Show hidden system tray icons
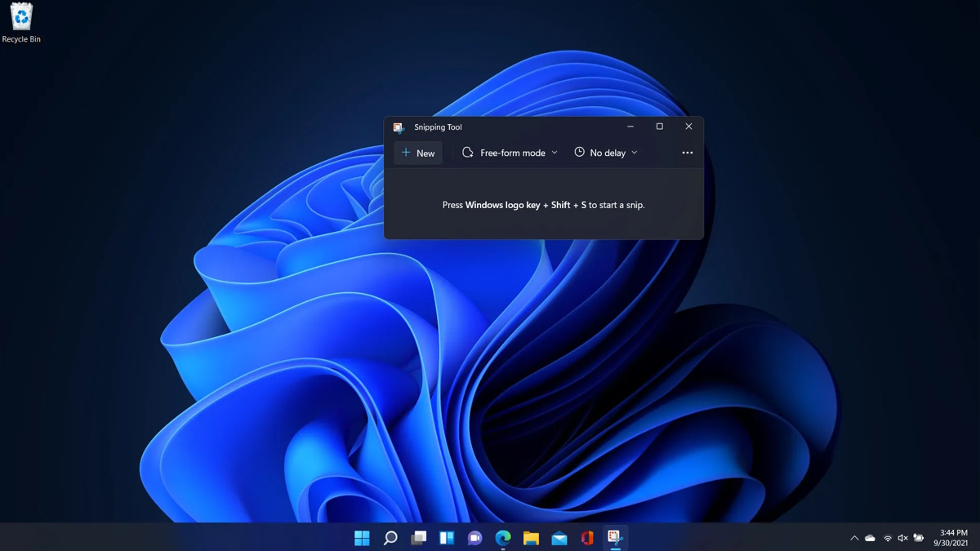 (854, 539)
